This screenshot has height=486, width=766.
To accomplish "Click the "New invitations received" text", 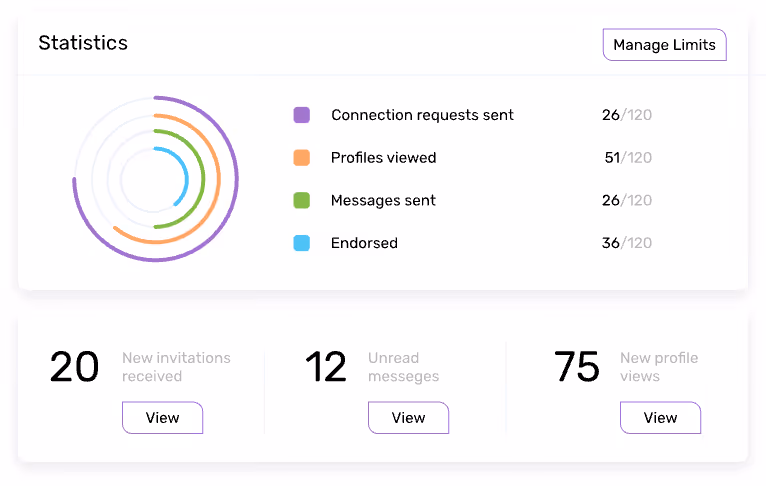I will (176, 367).
